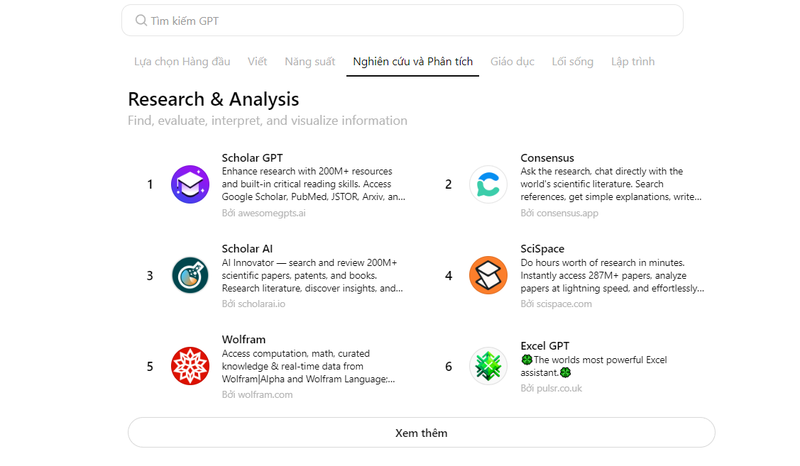Open the Consensus logo icon
The image size is (800, 466).
(x=488, y=184)
